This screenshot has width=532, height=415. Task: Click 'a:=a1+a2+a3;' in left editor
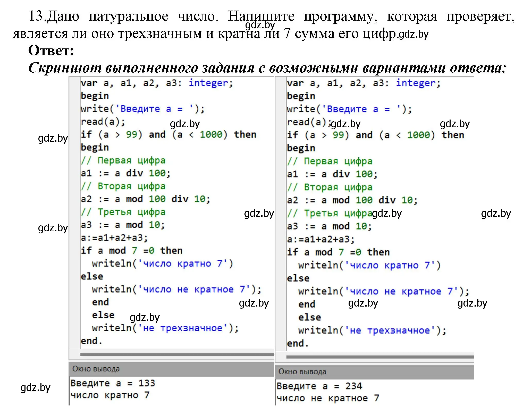click(114, 238)
